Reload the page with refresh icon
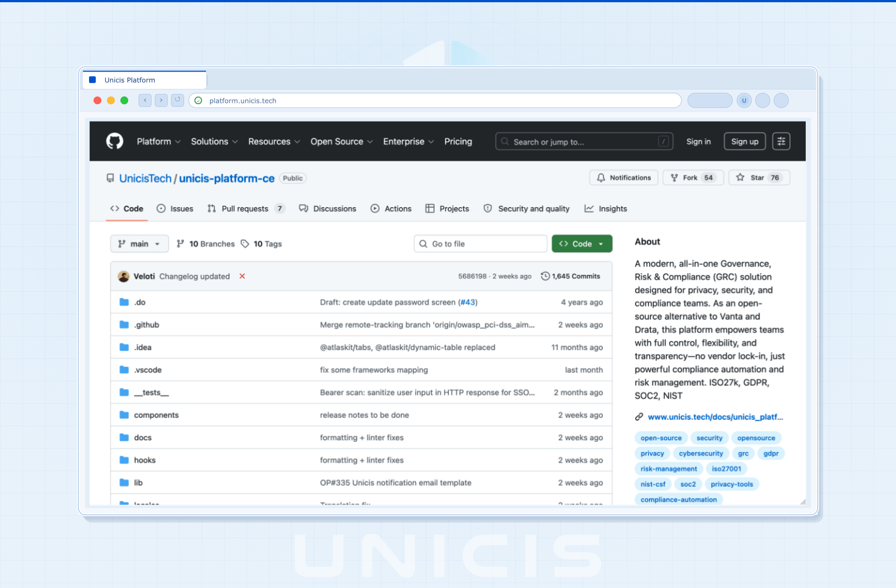This screenshot has height=588, width=896. pyautogui.click(x=178, y=100)
